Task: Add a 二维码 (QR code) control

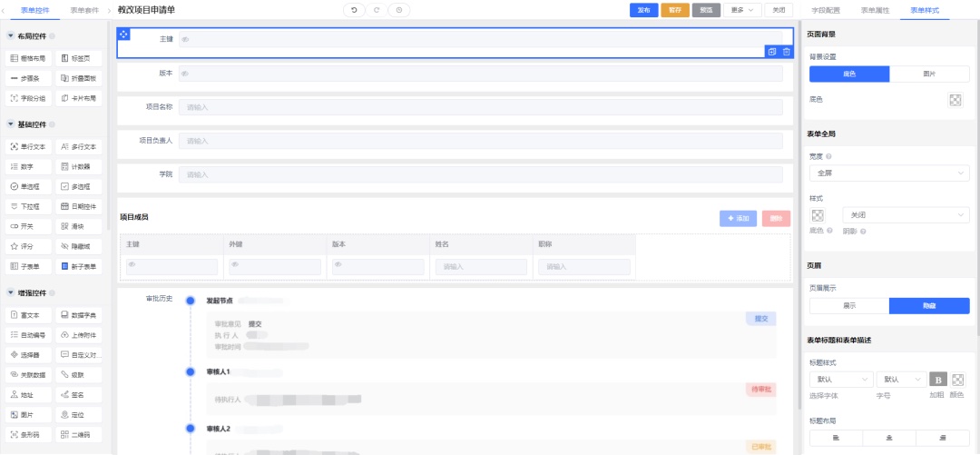Action: (x=78, y=435)
